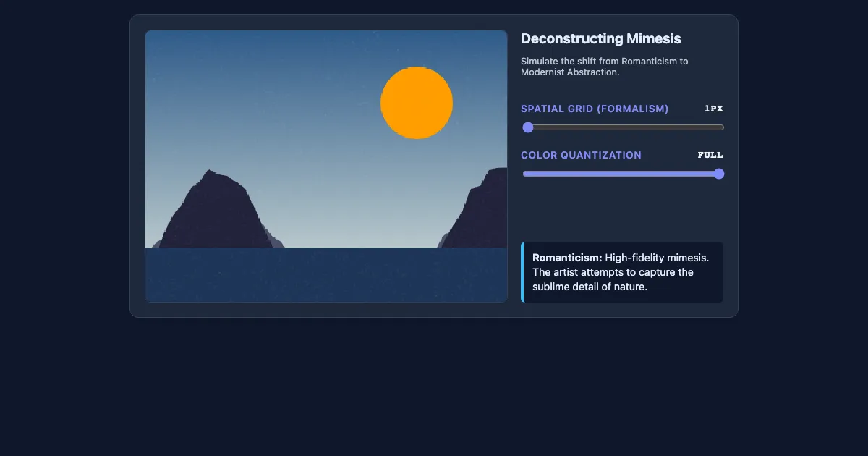Click the 'COLOR QUANTIZATION' label
The image size is (868, 456).
point(581,155)
